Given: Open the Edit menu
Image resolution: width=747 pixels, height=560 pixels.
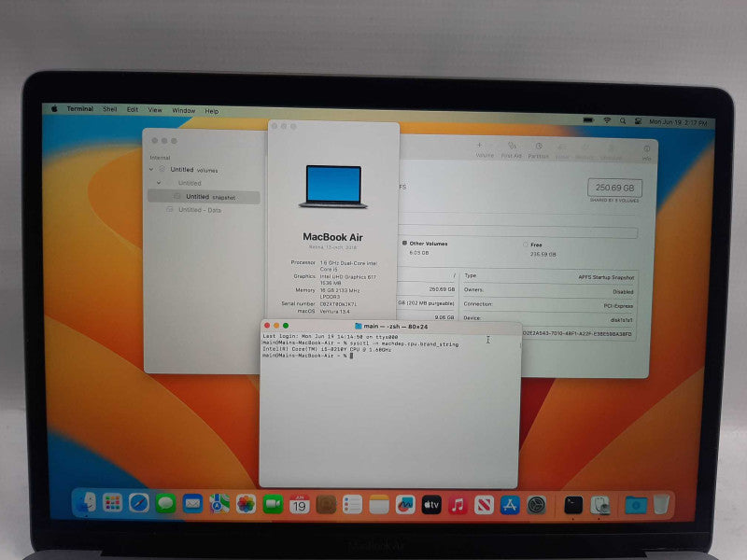Looking at the screenshot, I should coord(133,109).
